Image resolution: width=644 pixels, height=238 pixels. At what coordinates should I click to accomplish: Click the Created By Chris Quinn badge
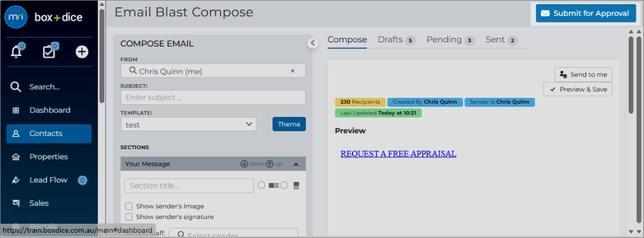coord(425,102)
